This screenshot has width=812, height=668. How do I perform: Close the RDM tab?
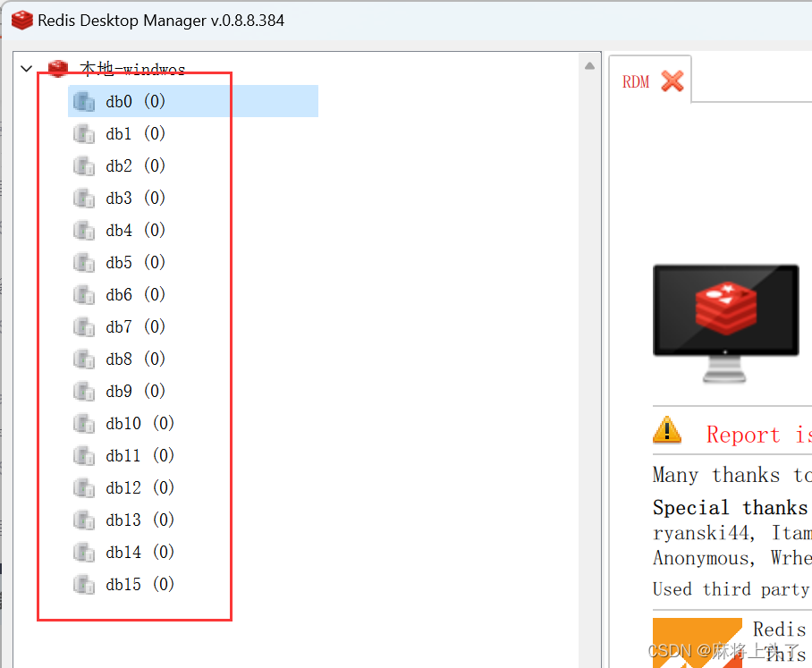coord(672,81)
